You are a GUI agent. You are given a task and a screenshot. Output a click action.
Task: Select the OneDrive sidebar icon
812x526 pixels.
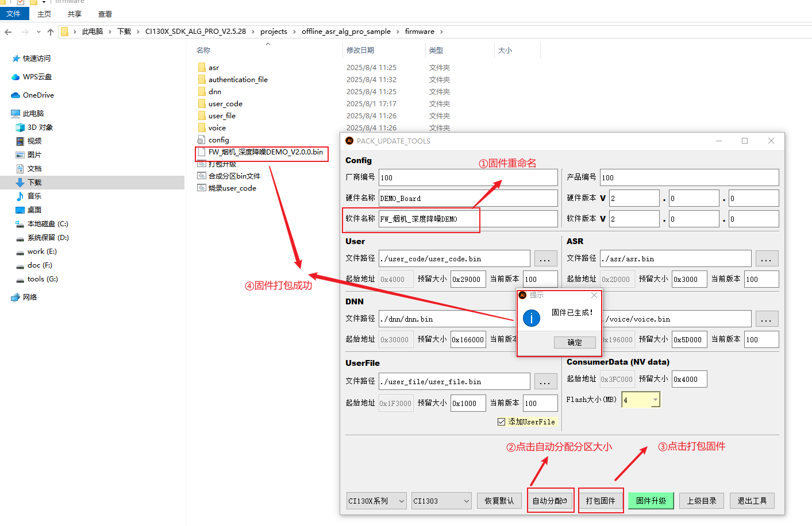point(16,95)
